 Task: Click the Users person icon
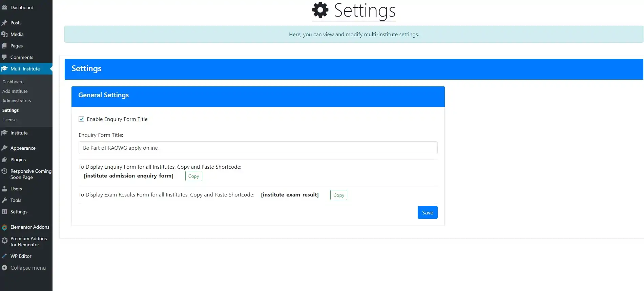[x=4, y=189]
